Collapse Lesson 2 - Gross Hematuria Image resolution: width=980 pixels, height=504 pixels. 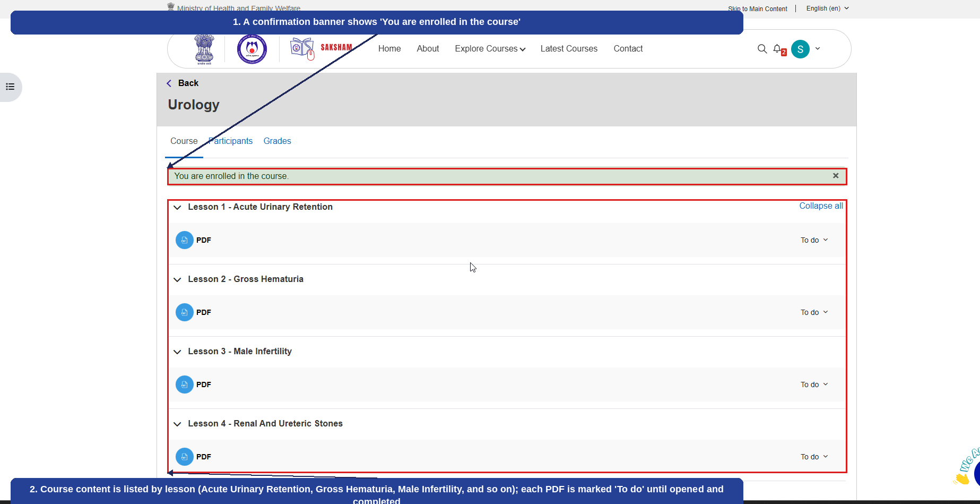[177, 280]
